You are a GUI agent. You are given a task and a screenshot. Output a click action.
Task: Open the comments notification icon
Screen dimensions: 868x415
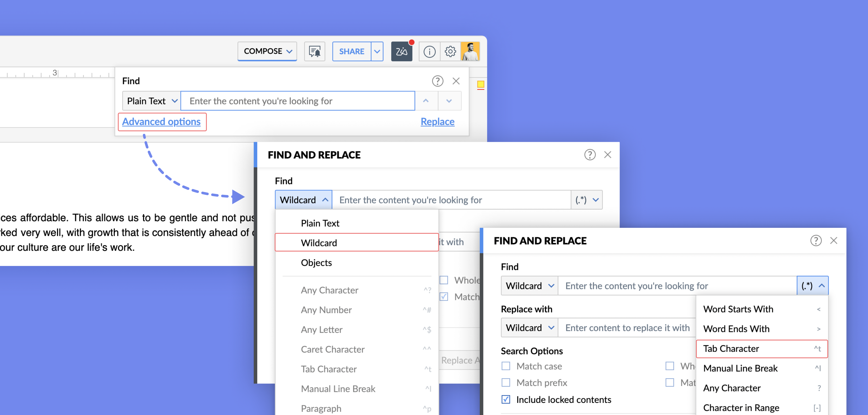coord(314,51)
